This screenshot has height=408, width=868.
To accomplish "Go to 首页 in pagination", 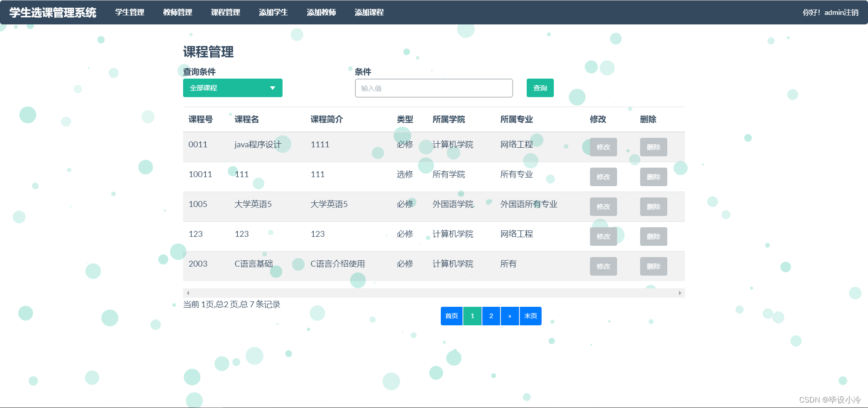I will pyautogui.click(x=451, y=316).
